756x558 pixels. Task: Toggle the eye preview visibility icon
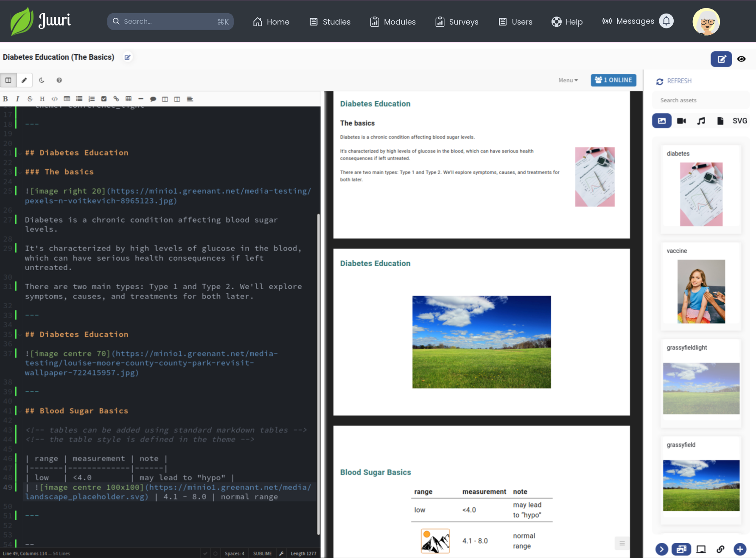coord(741,59)
